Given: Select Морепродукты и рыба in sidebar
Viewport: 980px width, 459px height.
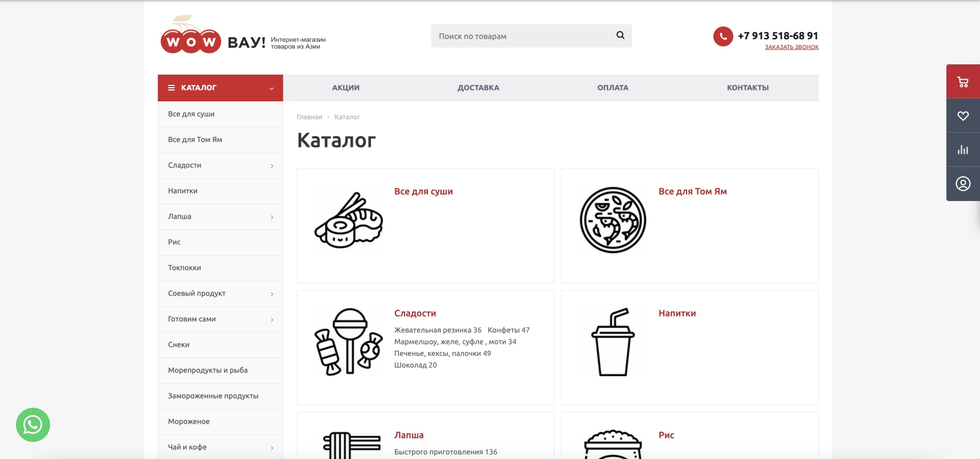Looking at the screenshot, I should coord(220,370).
